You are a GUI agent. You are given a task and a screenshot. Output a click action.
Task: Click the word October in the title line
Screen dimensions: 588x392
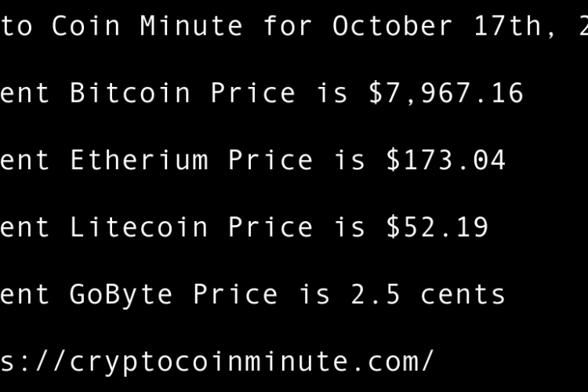pyautogui.click(x=392, y=26)
